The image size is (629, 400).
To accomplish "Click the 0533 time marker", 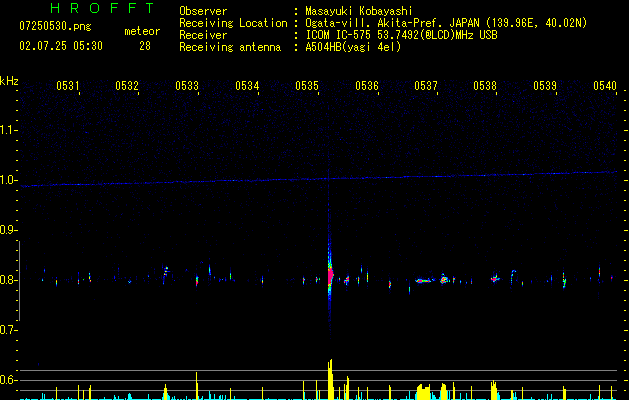I will (x=187, y=85).
